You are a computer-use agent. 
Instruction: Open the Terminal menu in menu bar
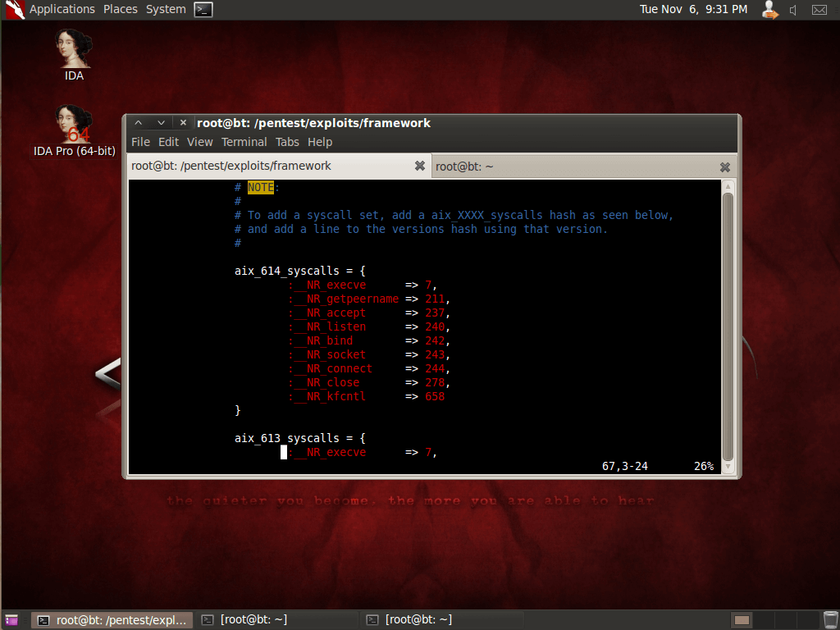tap(244, 142)
